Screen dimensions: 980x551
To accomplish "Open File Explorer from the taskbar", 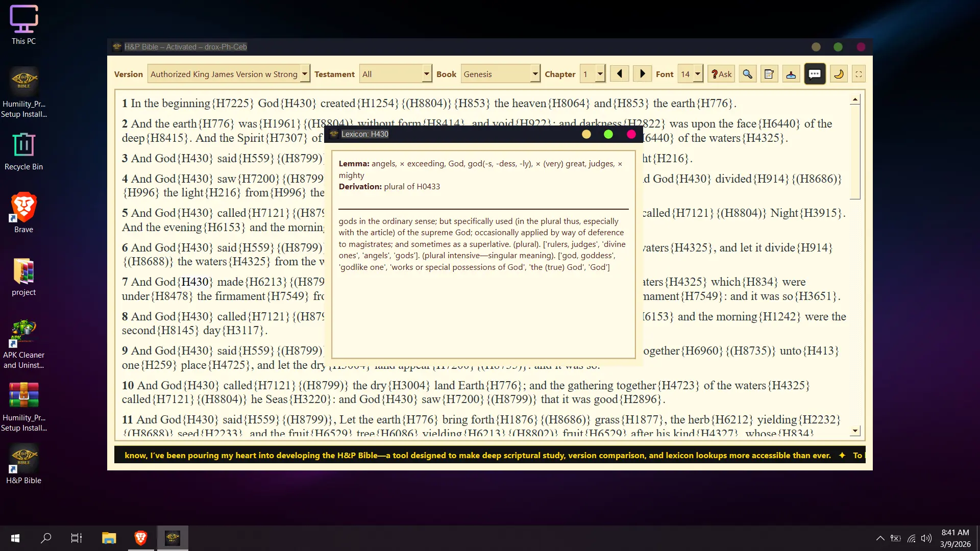I will (x=109, y=538).
